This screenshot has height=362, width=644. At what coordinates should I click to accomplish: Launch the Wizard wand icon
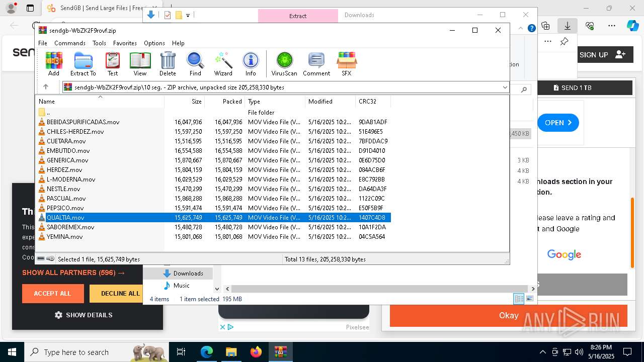[x=223, y=64]
